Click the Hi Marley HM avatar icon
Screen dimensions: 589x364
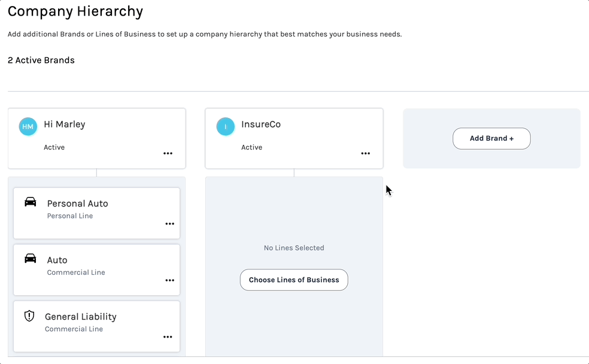[28, 126]
